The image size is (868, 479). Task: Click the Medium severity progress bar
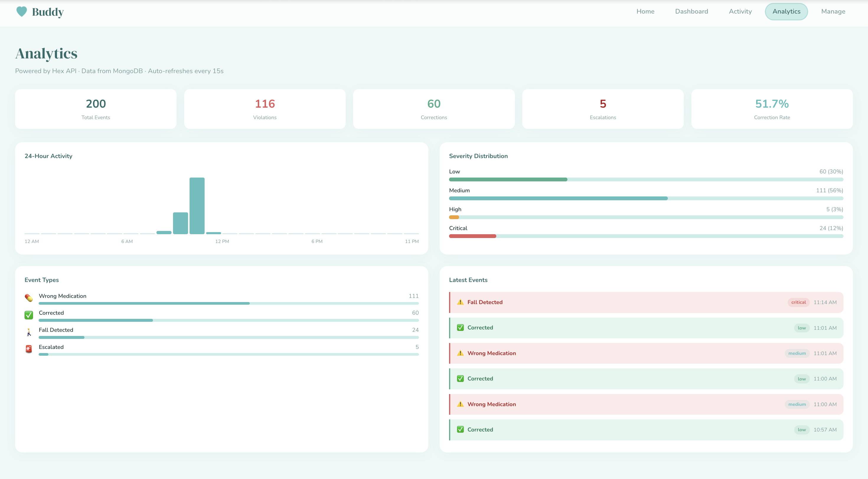(558, 199)
